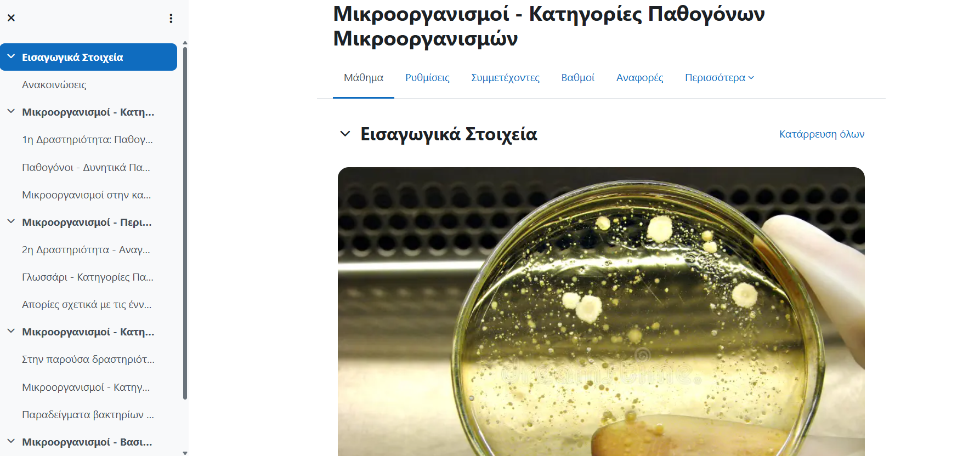Collapse the Μικροοργανισμοί - Βασι... section chevron
The width and height of the screenshot is (980, 456).
point(11,441)
